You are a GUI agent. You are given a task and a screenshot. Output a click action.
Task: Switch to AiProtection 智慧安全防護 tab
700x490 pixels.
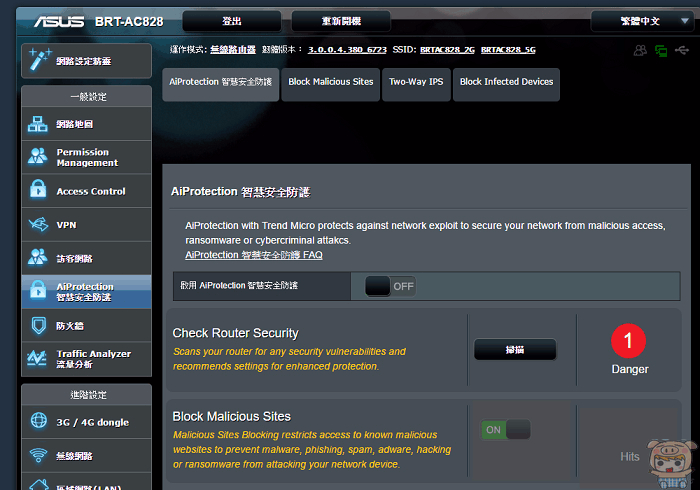(x=221, y=84)
